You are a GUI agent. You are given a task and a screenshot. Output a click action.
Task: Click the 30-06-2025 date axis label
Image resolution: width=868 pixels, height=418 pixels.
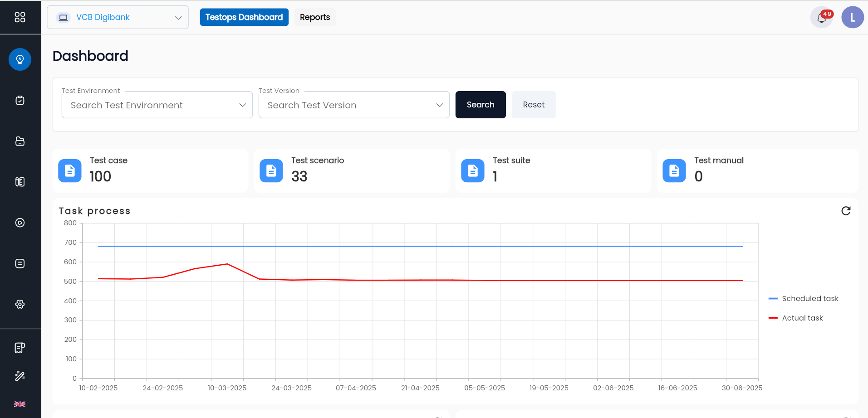[x=742, y=388]
